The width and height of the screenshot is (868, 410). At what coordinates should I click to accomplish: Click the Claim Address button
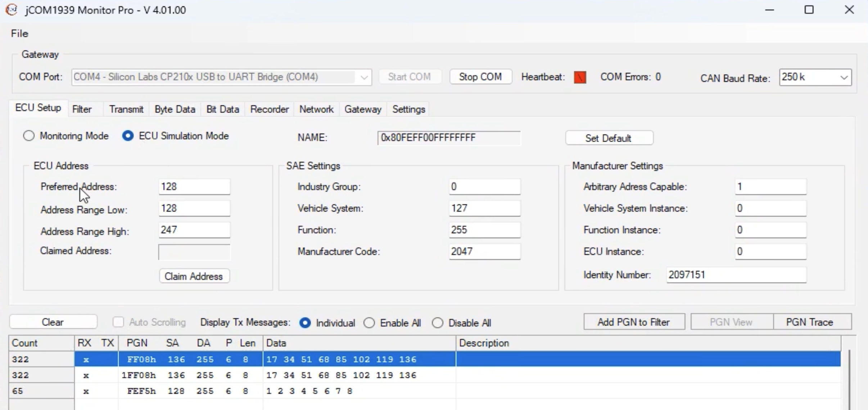194,276
